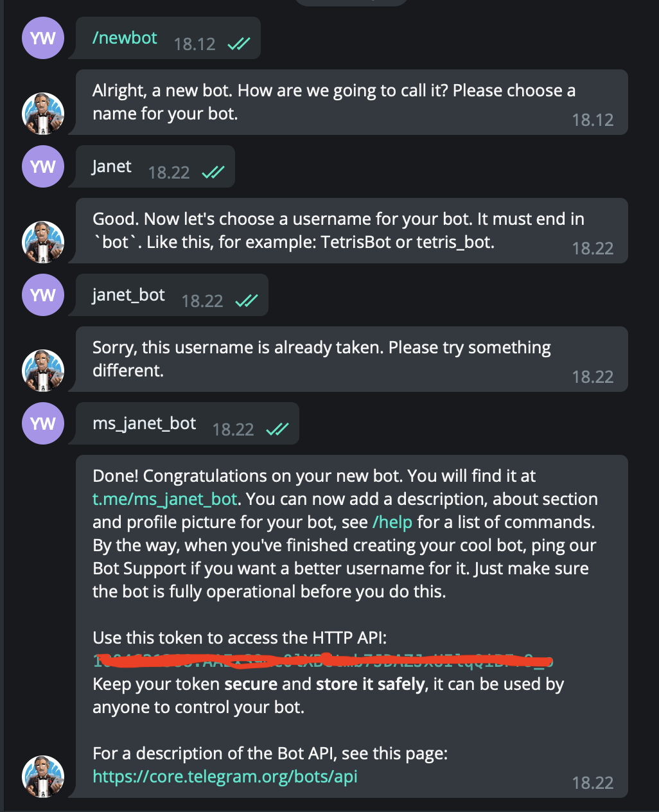Viewport: 659px width, 812px height.
Task: Click the YW avatar beside the Janet message
Action: 43,166
